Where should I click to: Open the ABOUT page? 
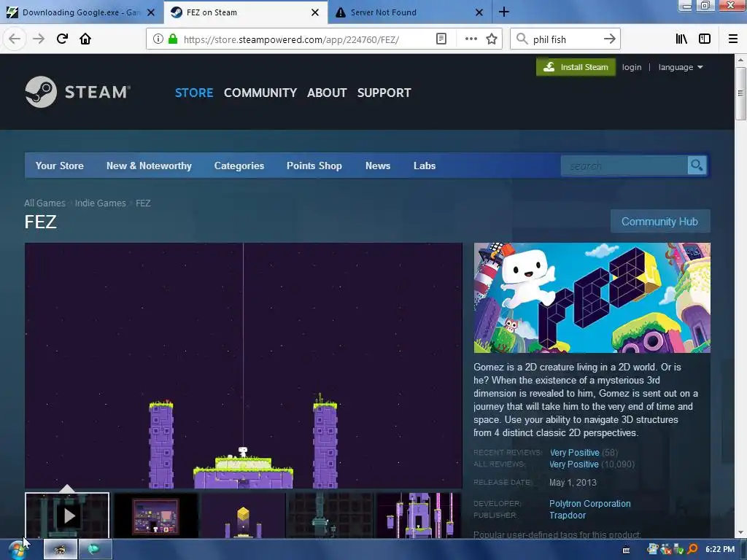point(327,93)
